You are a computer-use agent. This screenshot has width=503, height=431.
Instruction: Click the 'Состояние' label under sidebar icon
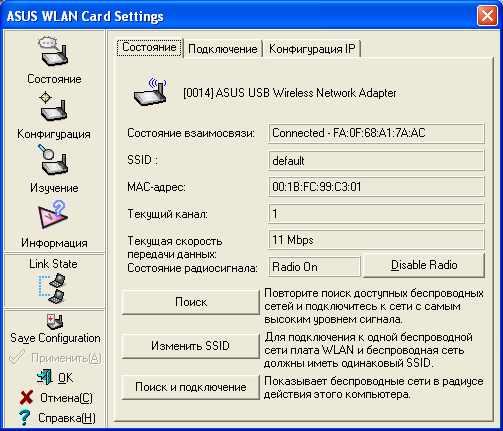pos(54,79)
